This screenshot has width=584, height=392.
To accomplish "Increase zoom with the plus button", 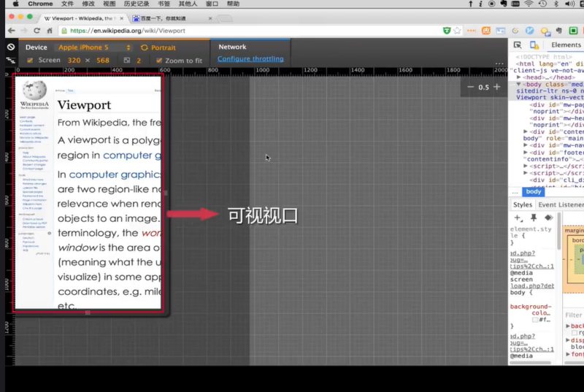I will tap(496, 87).
